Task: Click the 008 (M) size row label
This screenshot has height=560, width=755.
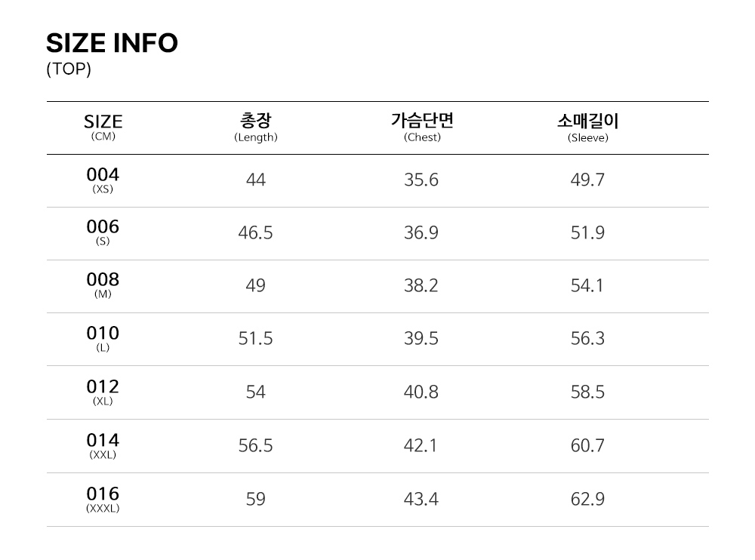Action: pyautogui.click(x=103, y=285)
